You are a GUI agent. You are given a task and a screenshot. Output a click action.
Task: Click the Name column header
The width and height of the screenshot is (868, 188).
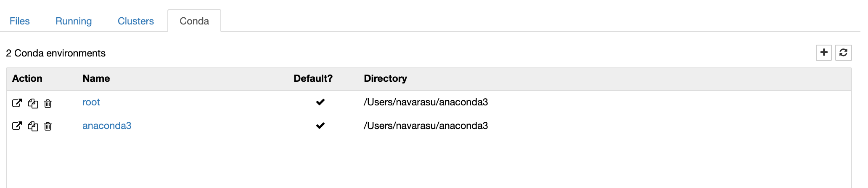(96, 78)
